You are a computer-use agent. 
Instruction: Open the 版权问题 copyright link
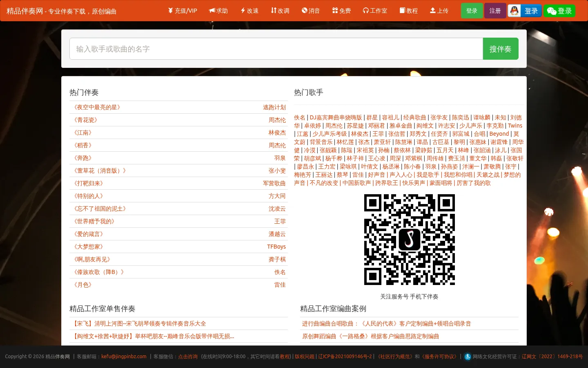pos(305,357)
